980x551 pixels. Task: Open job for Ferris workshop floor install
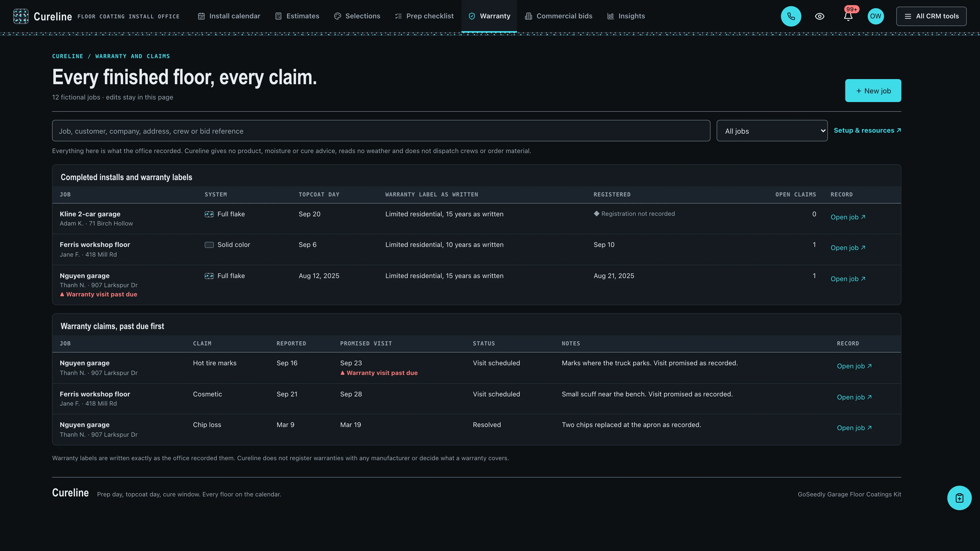[x=848, y=247]
